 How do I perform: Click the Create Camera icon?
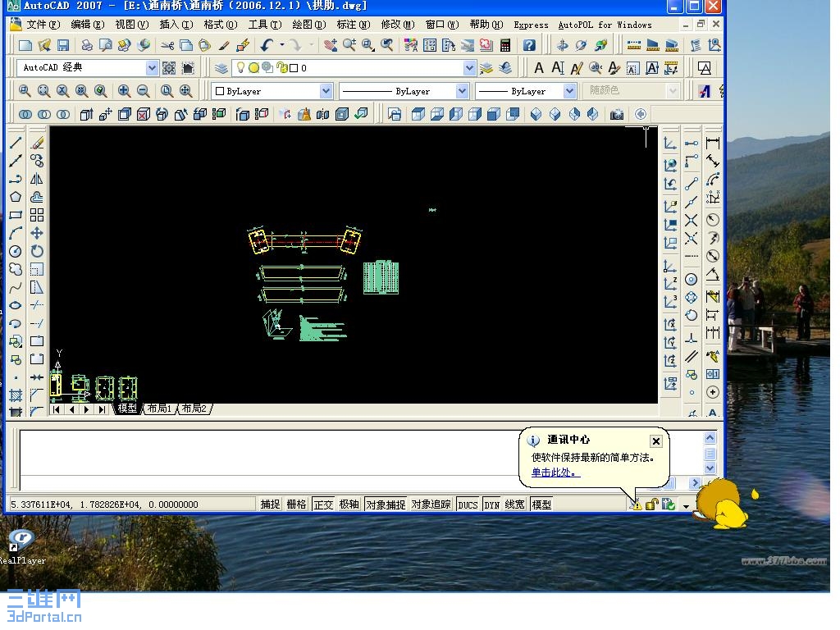[x=617, y=114]
